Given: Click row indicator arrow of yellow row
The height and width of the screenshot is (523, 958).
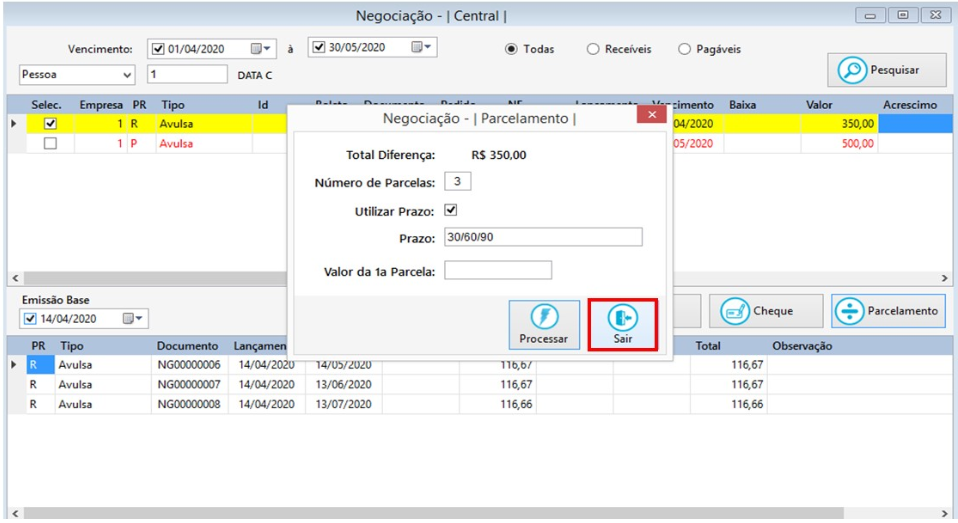Looking at the screenshot, I should 15,123.
